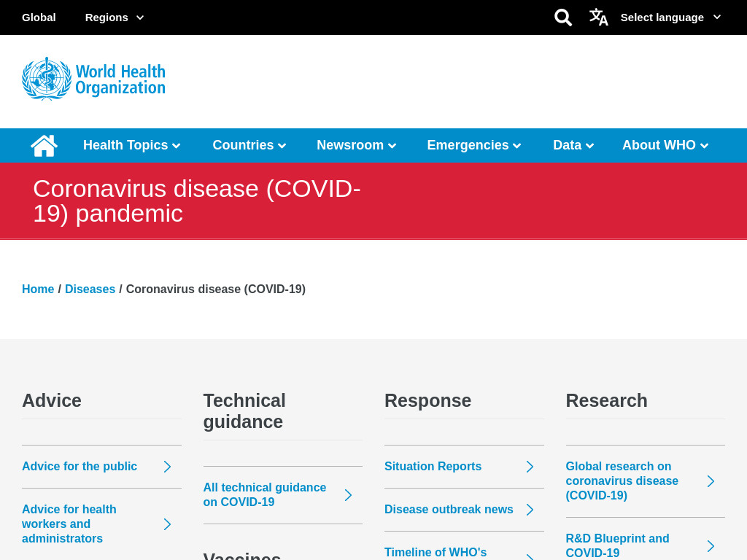Follow the Diseases breadcrumb link

pyautogui.click(x=90, y=289)
